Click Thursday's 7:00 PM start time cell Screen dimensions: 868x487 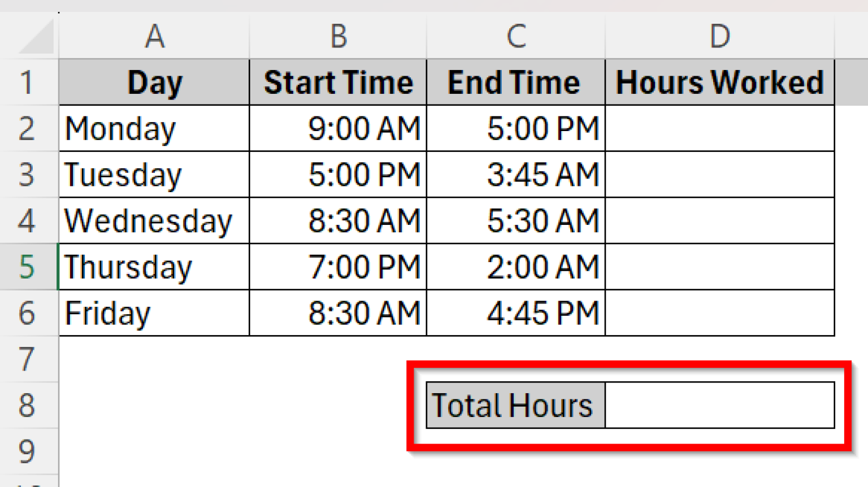coord(337,267)
